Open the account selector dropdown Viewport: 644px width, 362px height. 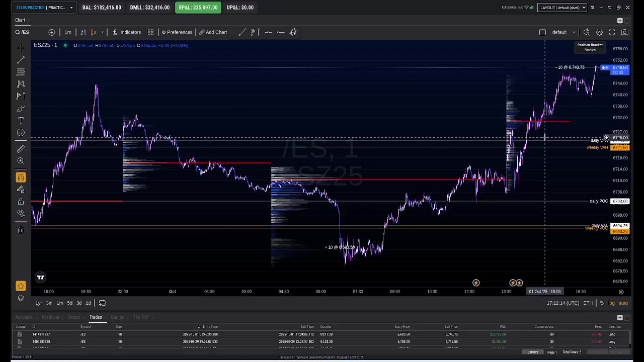45,8
